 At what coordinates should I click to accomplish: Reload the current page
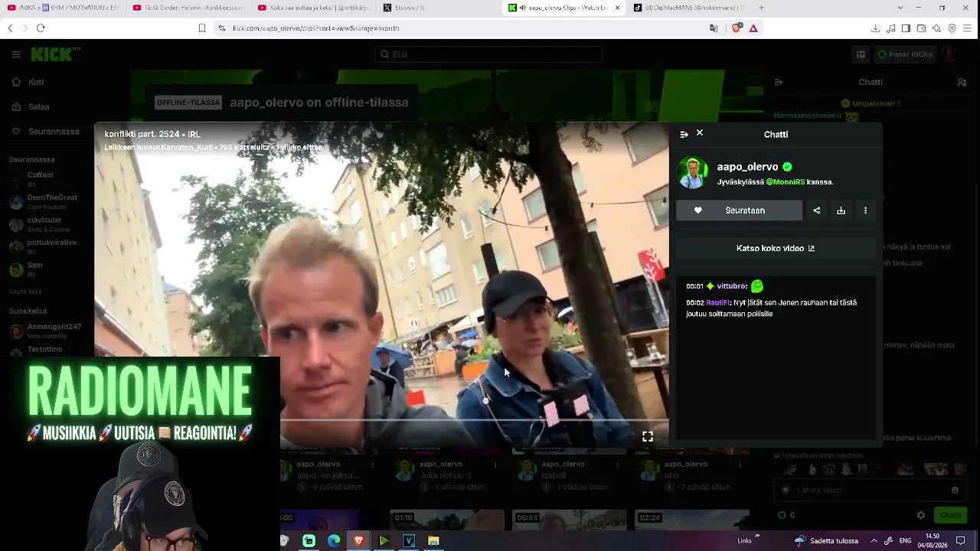[x=41, y=28]
